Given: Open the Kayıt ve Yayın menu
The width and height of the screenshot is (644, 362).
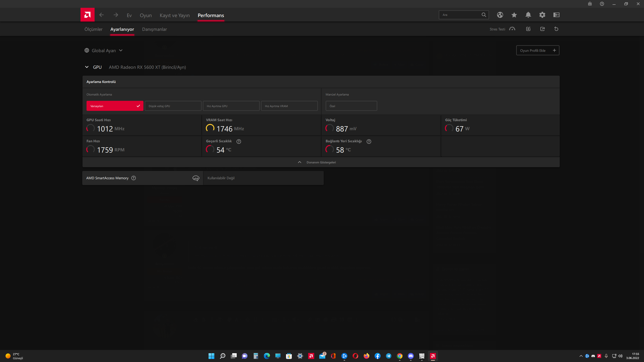Looking at the screenshot, I should coord(175,15).
